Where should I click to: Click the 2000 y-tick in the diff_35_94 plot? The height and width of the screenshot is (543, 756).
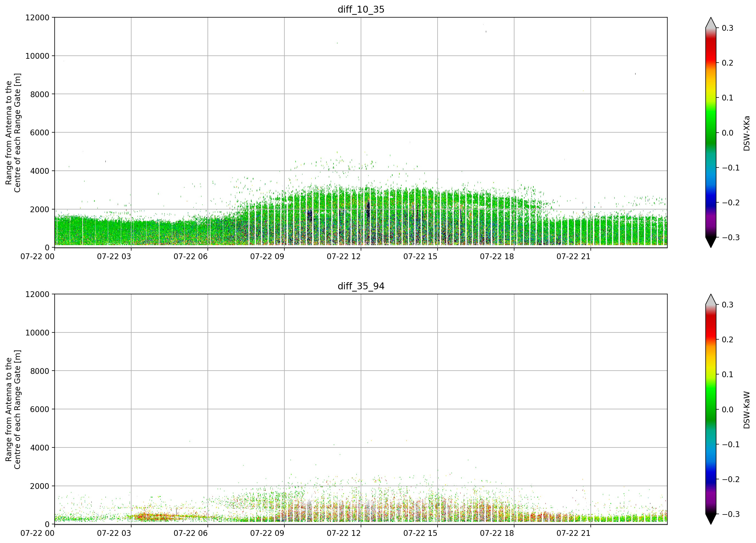click(x=40, y=486)
